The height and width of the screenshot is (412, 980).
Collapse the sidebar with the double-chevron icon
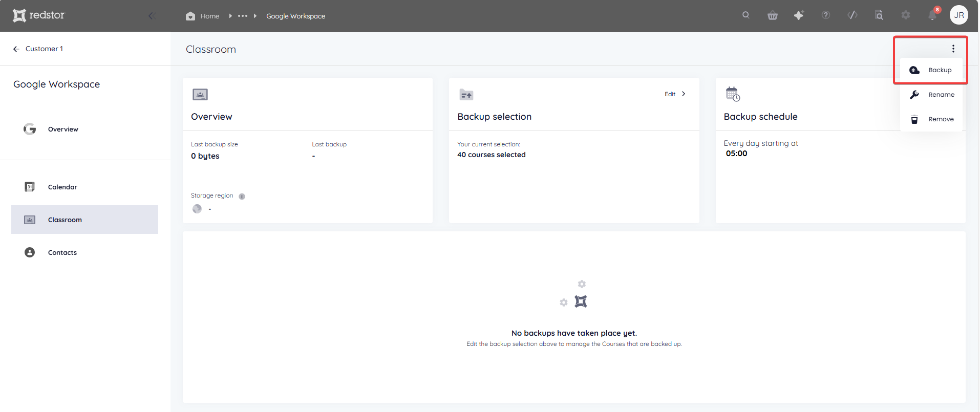point(152,16)
